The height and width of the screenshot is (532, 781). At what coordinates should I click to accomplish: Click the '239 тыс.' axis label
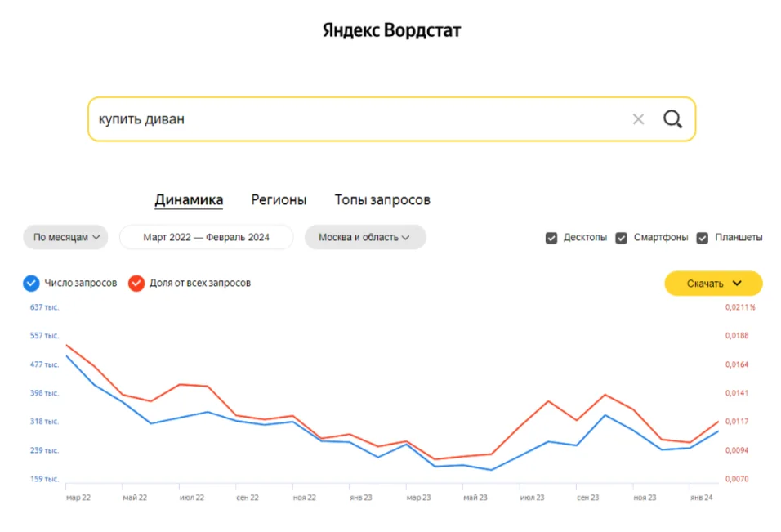(44, 450)
